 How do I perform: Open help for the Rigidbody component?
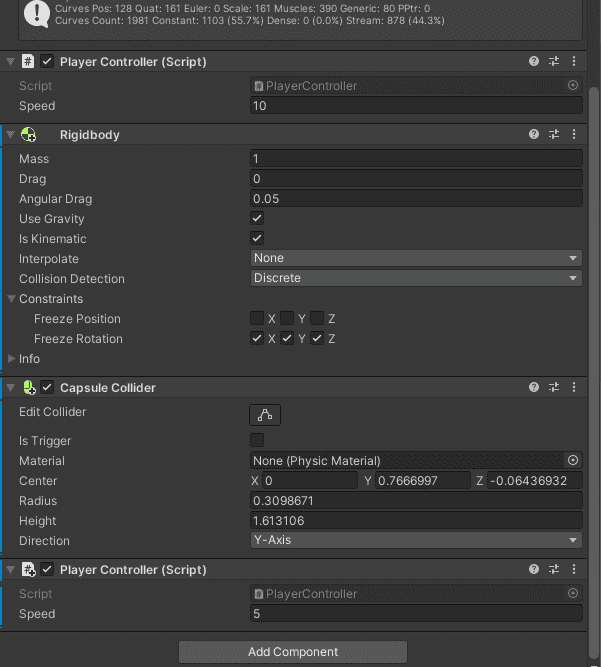(x=534, y=134)
